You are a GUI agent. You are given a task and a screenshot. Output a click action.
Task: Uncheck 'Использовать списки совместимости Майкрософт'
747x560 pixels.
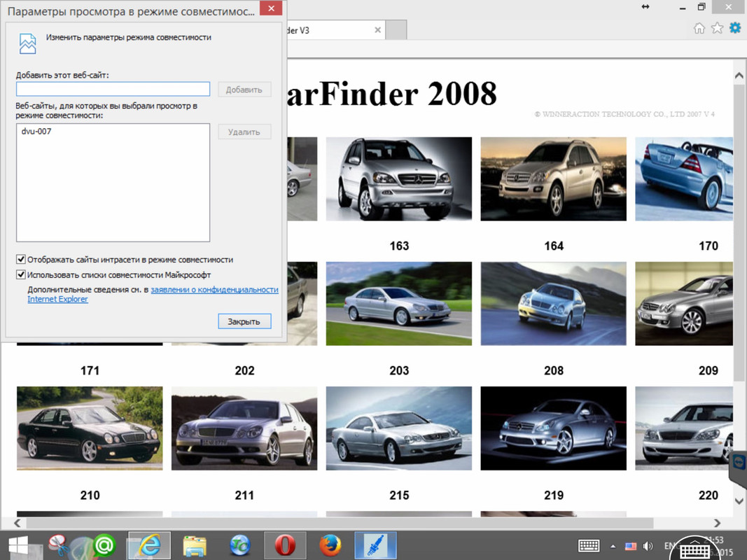click(21, 275)
